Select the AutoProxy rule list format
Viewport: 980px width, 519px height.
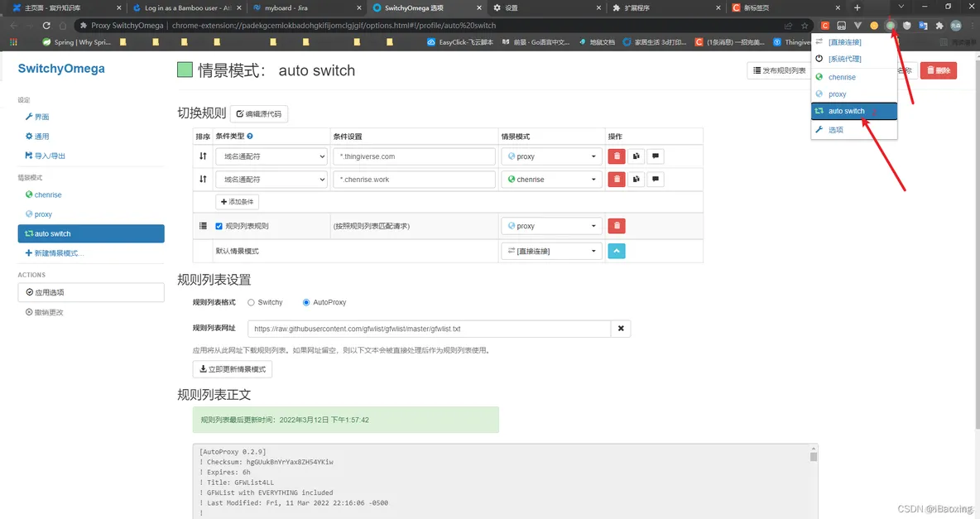click(x=306, y=303)
